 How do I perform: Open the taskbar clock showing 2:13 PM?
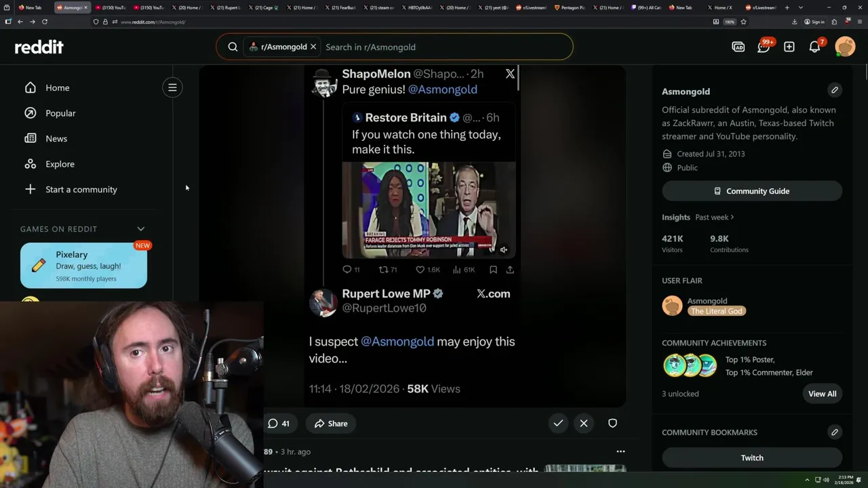pyautogui.click(x=846, y=480)
